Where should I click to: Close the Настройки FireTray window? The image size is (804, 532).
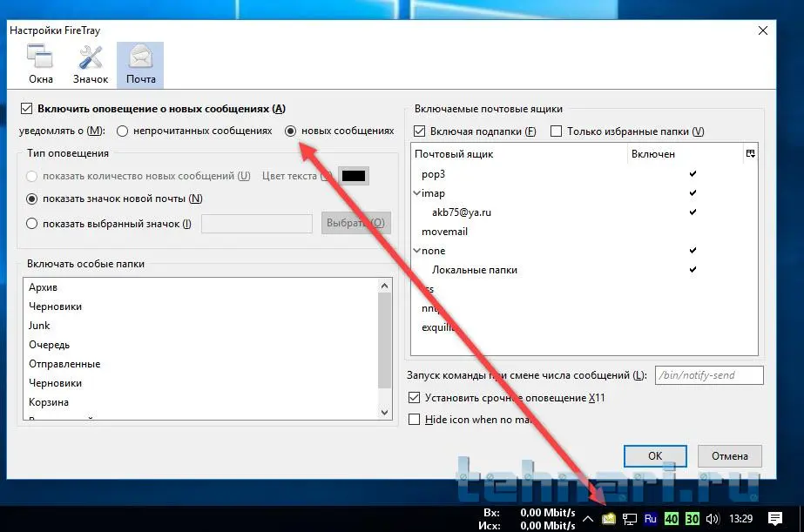(762, 30)
